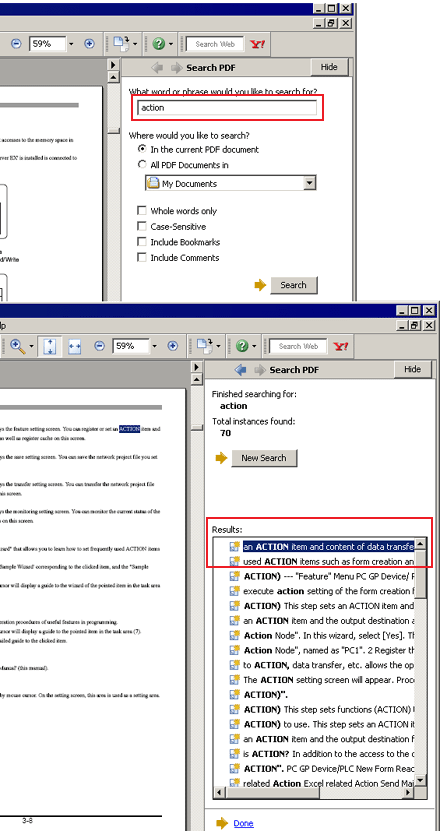The width and height of the screenshot is (440, 831).
Task: Click the magnifier Zoom In tool in the lower toolbar
Action: tap(18, 347)
